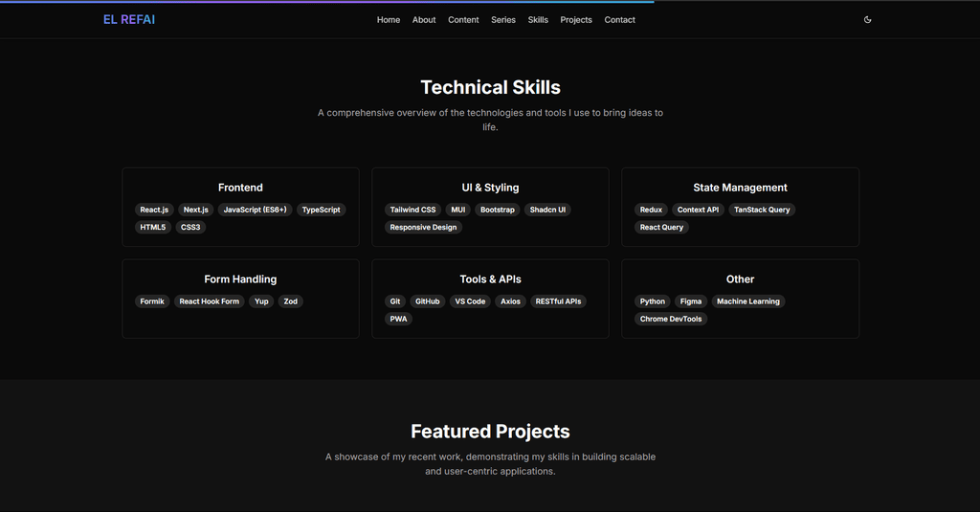Click the Context API tag
This screenshot has width=980, height=512.
698,210
